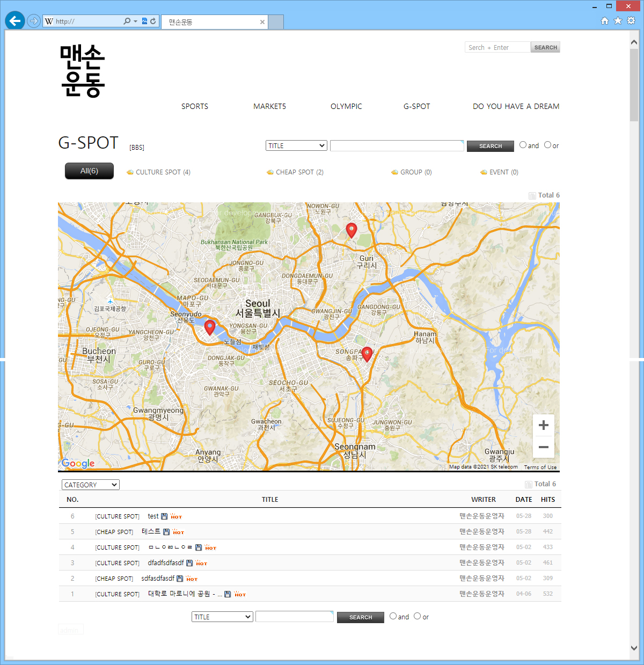Image resolution: width=644 pixels, height=665 pixels.
Task: Click the Serch + Enter input field
Action: [x=497, y=47]
